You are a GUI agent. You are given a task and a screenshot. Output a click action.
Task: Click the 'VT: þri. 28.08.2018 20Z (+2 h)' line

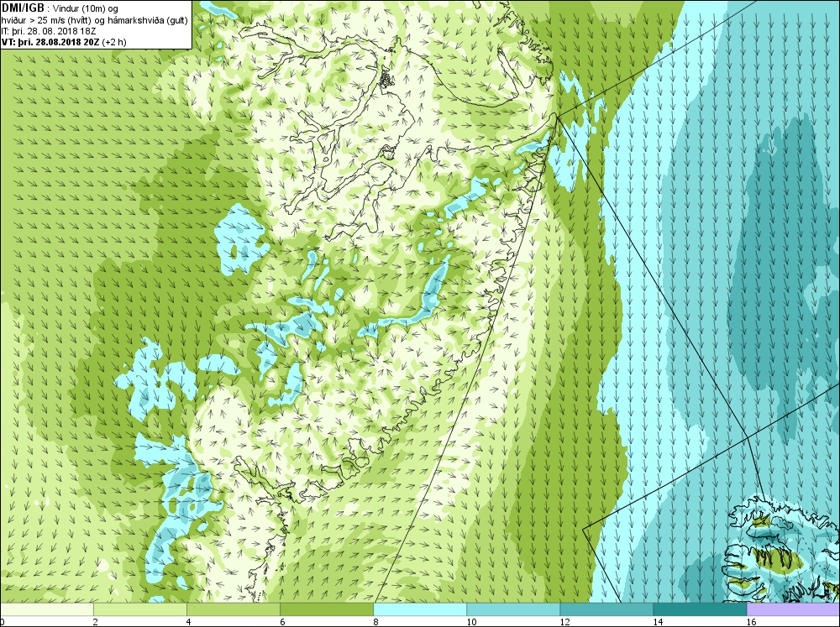pos(64,42)
